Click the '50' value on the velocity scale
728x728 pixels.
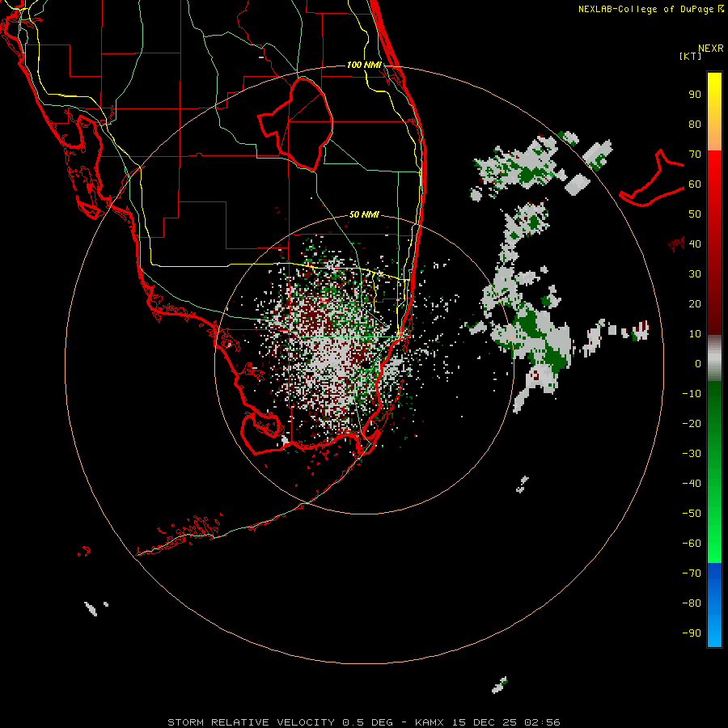(x=695, y=214)
